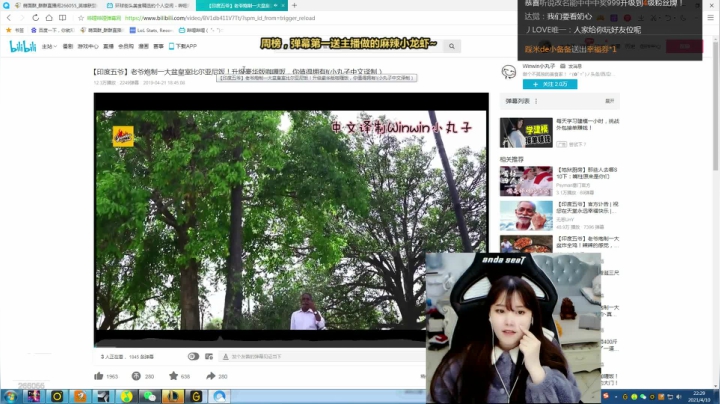Open the black ring icon in taskbar
The width and height of the screenshot is (720, 404).
pos(57,396)
